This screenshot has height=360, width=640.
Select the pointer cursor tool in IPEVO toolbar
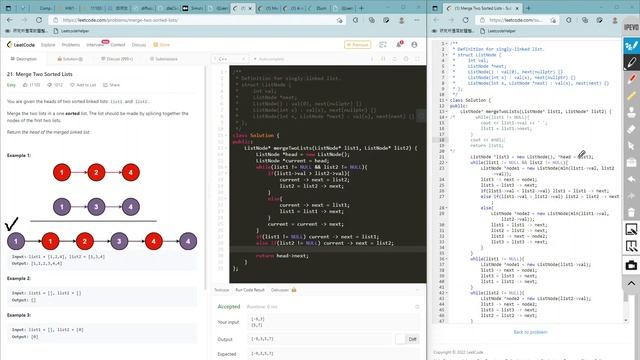point(631,146)
